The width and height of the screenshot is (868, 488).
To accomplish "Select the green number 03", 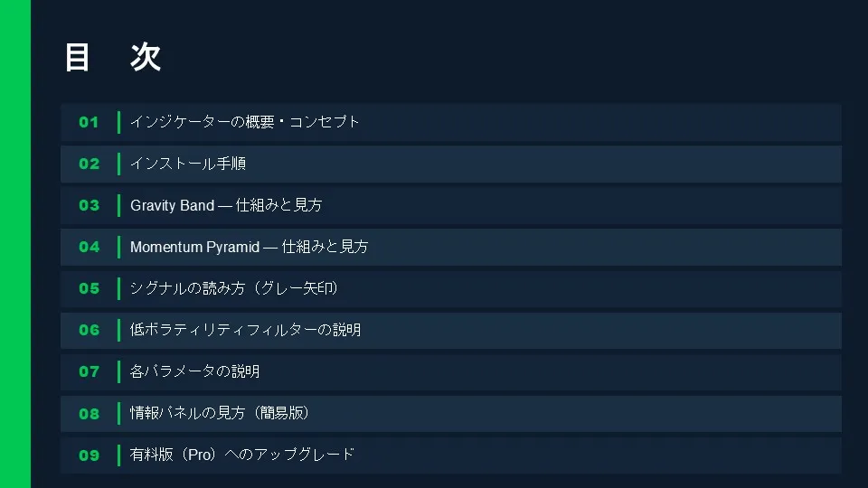I will tap(89, 205).
